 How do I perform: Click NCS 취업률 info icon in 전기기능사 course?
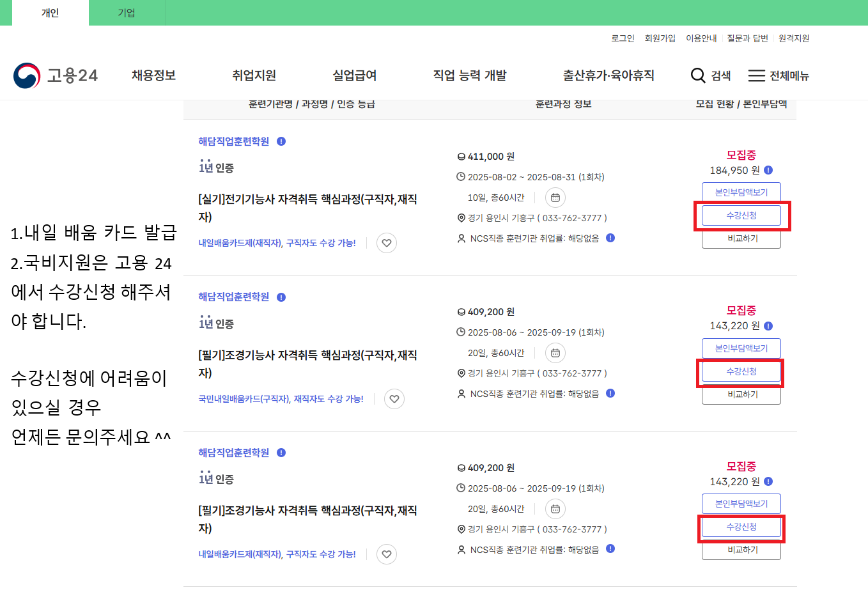pyautogui.click(x=610, y=238)
